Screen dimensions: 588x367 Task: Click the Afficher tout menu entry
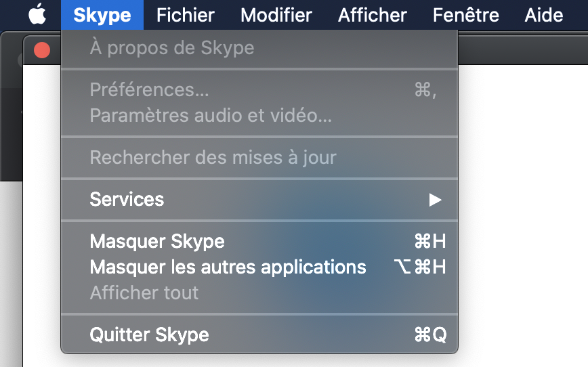click(144, 293)
